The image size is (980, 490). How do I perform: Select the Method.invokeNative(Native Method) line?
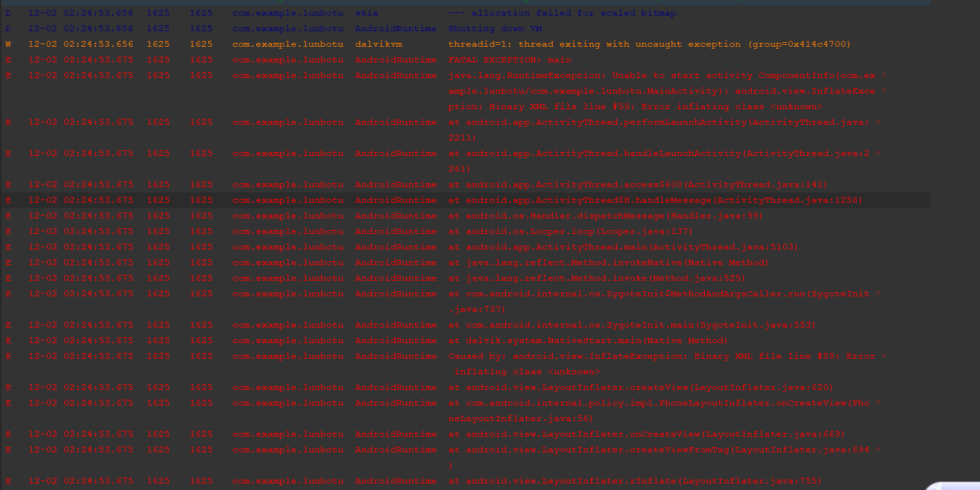tap(609, 263)
